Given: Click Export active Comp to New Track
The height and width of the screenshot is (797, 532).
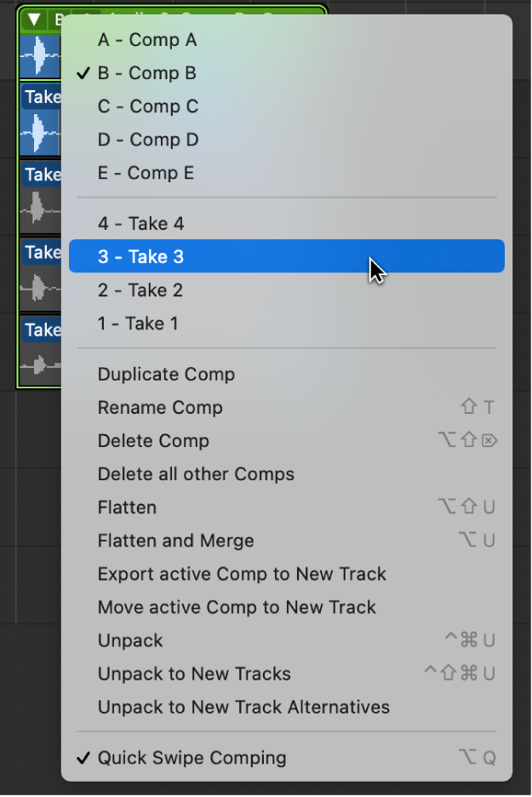Looking at the screenshot, I should [242, 574].
